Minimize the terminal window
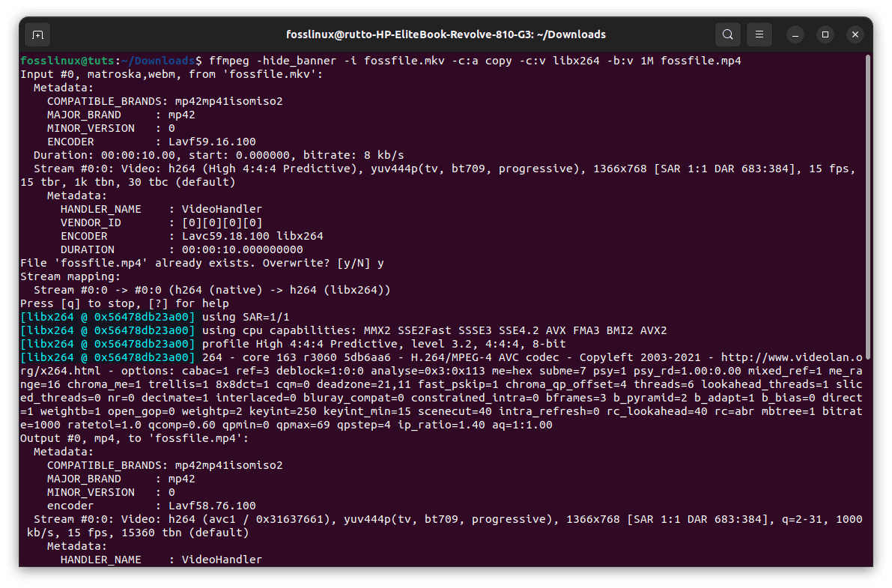Viewport: 892px width, 588px height. pos(795,34)
